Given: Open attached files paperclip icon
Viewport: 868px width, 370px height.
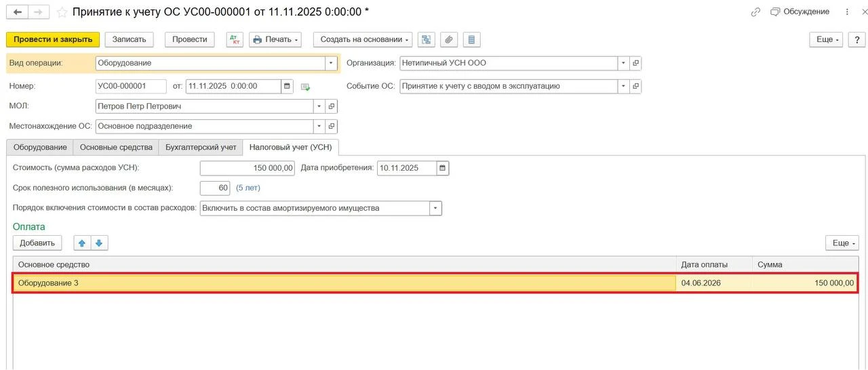Looking at the screenshot, I should 448,39.
